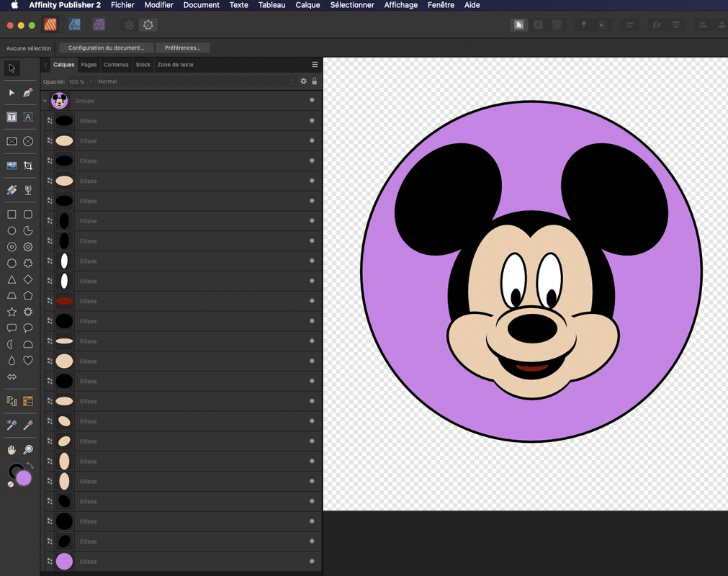Set no colour via red-slash swatch
The height and width of the screenshot is (576, 728).
click(11, 484)
